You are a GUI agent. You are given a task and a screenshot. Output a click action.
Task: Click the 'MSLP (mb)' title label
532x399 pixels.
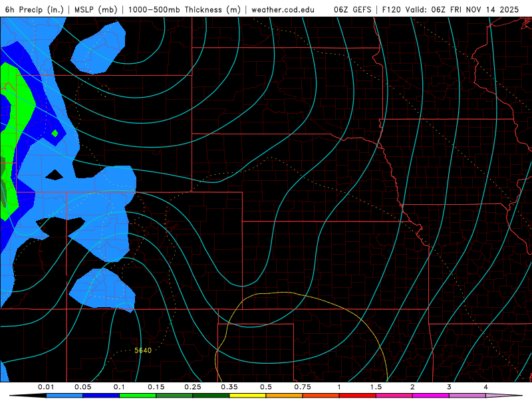click(x=96, y=9)
